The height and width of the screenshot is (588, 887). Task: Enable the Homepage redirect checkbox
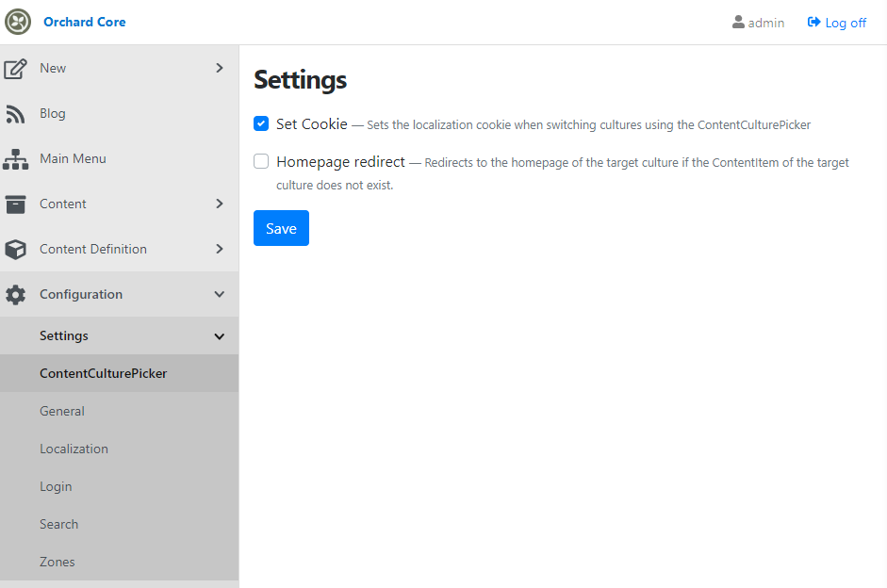[261, 161]
